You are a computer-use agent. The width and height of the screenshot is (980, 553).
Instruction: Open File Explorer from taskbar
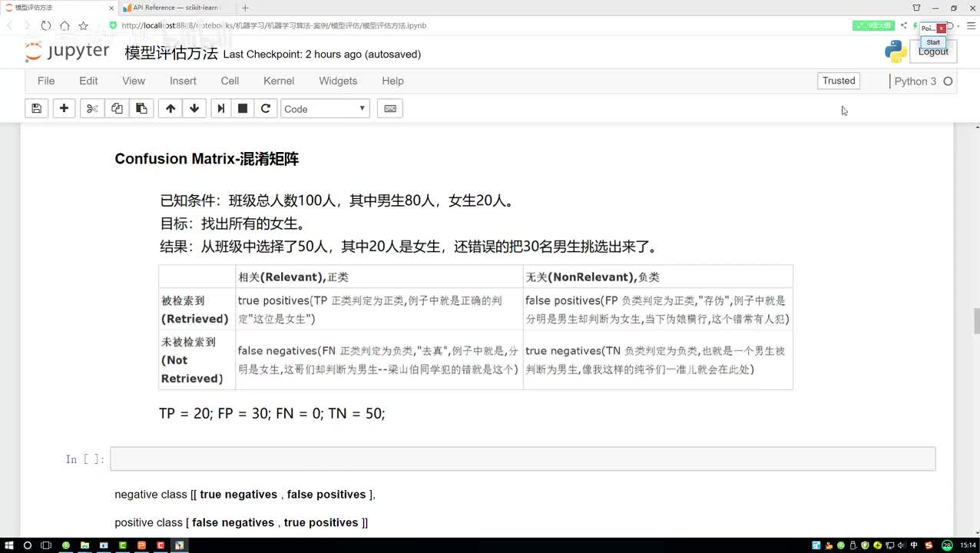pyautogui.click(x=84, y=545)
